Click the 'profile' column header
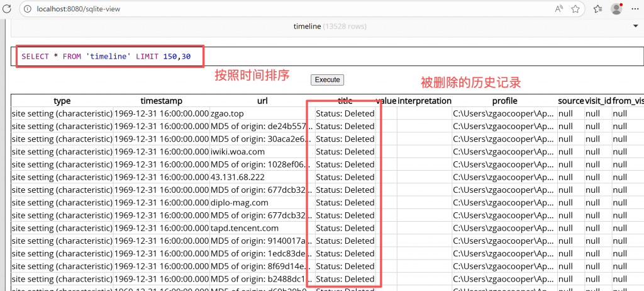The image size is (644, 291). point(504,101)
